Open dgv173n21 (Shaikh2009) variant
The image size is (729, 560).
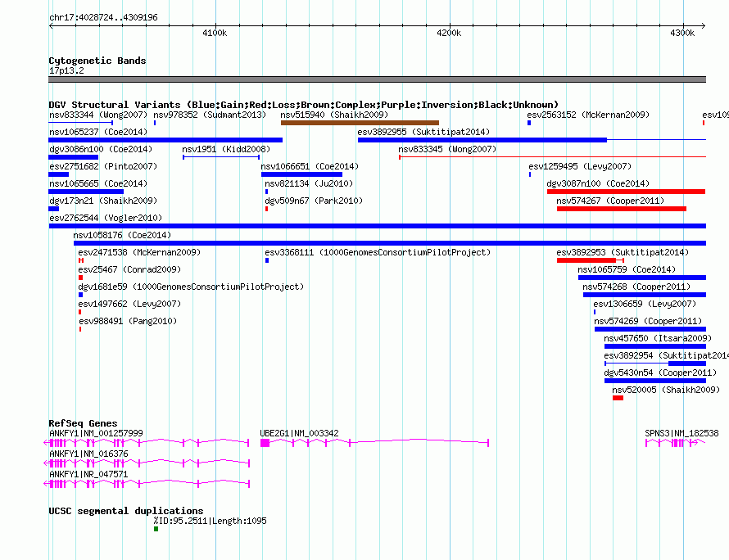pyautogui.click(x=103, y=201)
